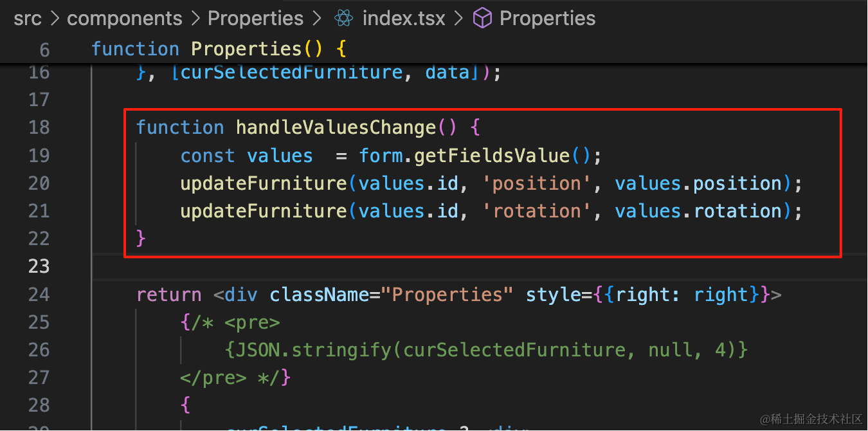
Task: Open the components breadcrumb segment
Action: (125, 19)
